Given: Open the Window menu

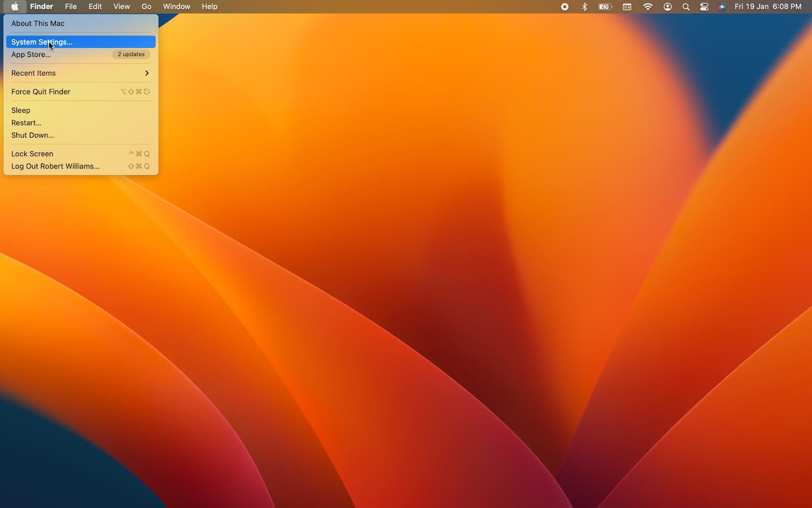Looking at the screenshot, I should pos(177,7).
